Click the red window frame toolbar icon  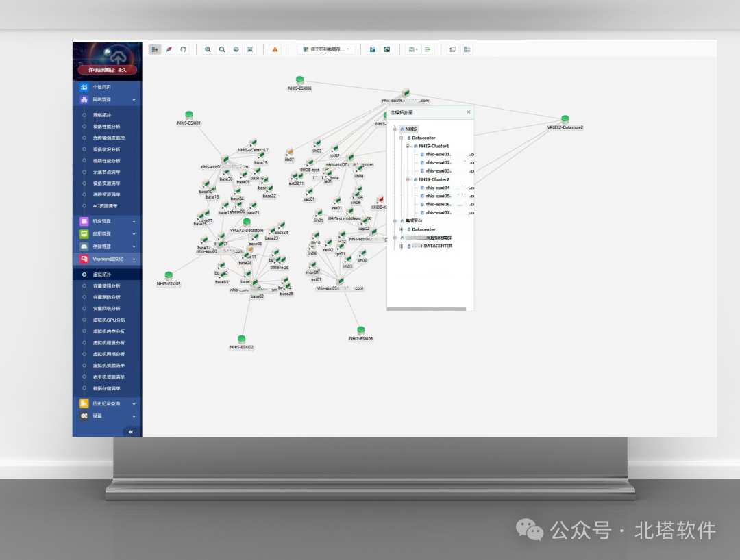click(453, 49)
